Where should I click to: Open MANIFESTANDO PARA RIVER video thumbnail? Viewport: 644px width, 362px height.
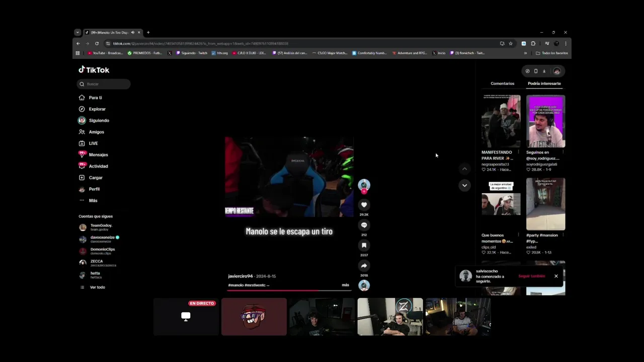(501, 121)
